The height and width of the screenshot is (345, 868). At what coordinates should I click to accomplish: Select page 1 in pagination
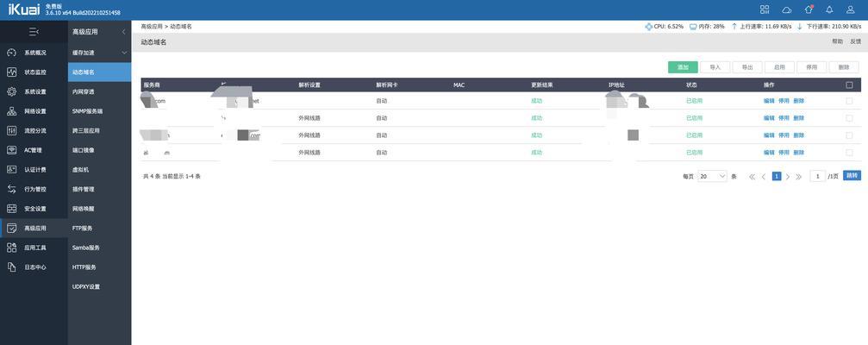(x=776, y=176)
